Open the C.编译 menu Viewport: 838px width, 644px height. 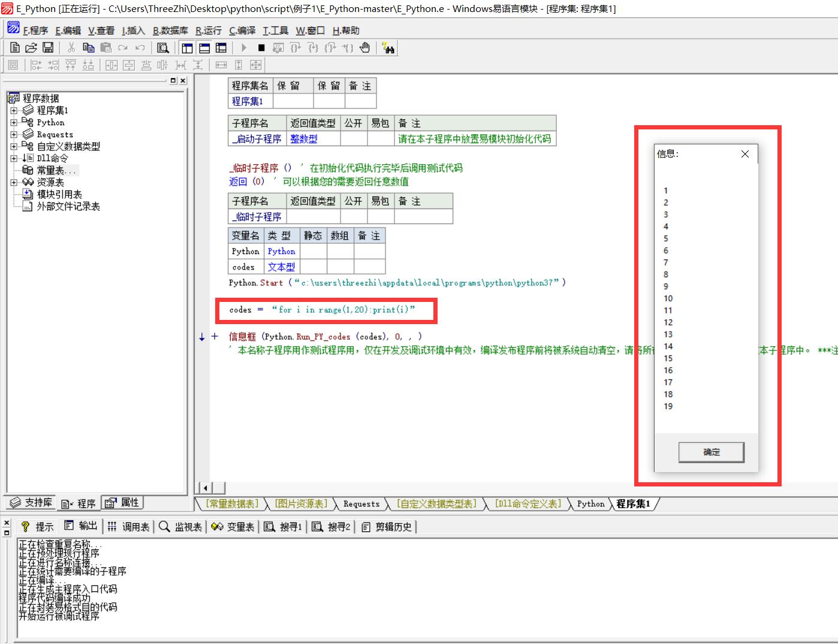click(242, 31)
